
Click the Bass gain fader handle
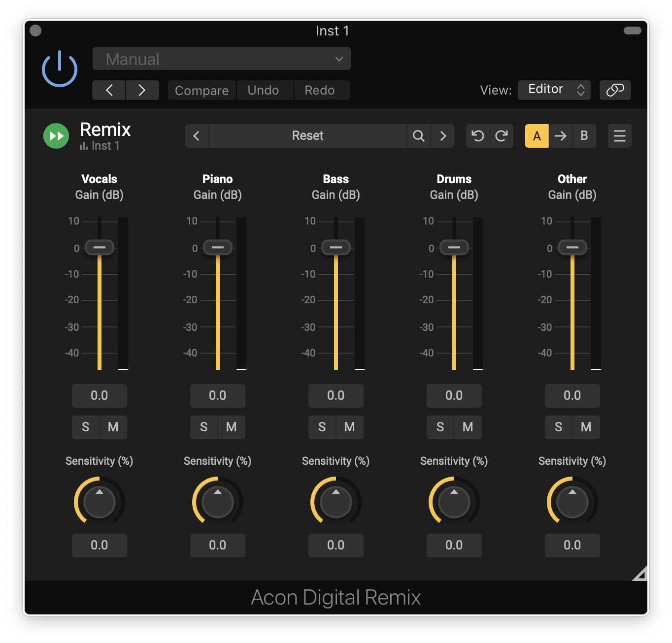(x=336, y=247)
